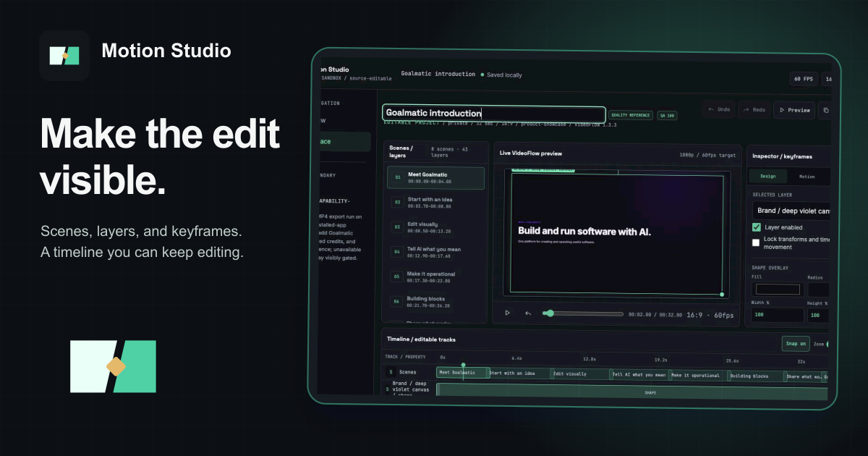868x456 pixels.
Task: Click the 16:9 · 60fps text under the preview
Action: [x=710, y=315]
